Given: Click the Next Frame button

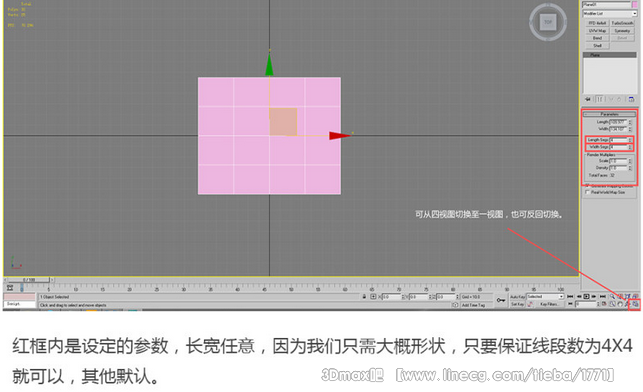Looking at the screenshot, I should (594, 296).
